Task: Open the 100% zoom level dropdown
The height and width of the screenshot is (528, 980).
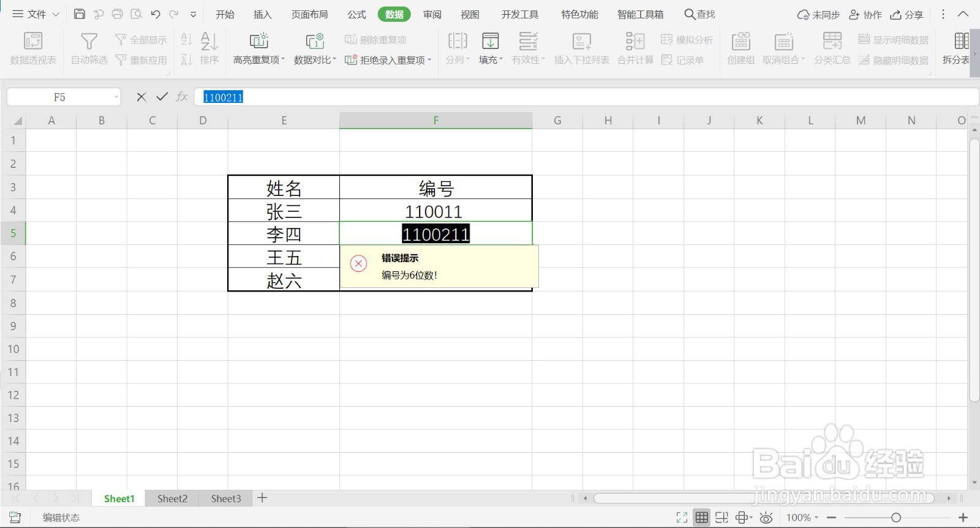Action: pos(802,518)
